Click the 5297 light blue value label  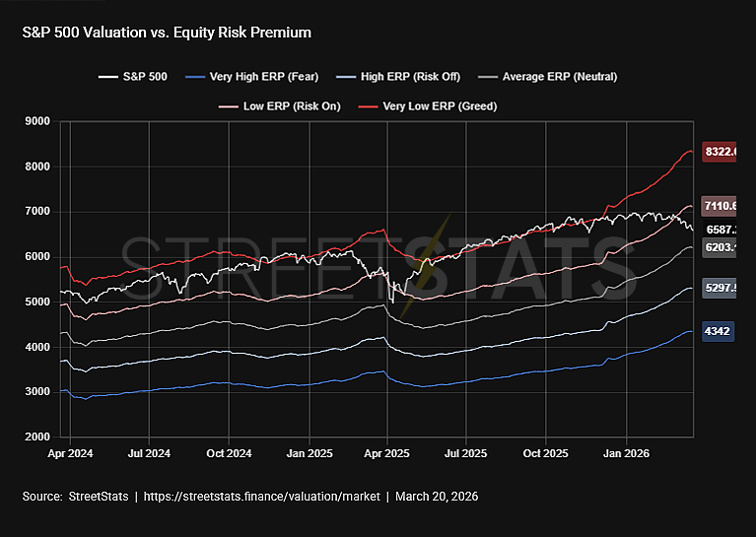click(719, 288)
